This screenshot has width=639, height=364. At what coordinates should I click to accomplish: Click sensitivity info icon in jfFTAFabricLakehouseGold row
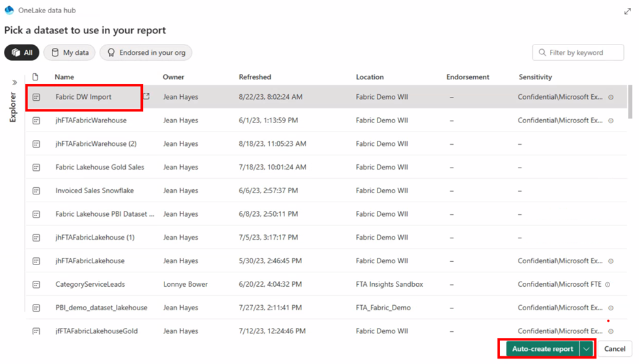pyautogui.click(x=611, y=331)
